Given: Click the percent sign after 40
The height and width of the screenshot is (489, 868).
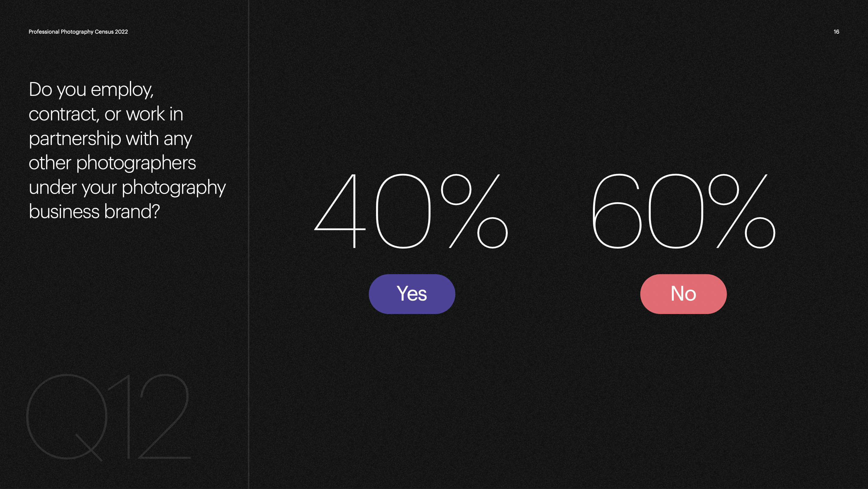Looking at the screenshot, I should pyautogui.click(x=474, y=211).
